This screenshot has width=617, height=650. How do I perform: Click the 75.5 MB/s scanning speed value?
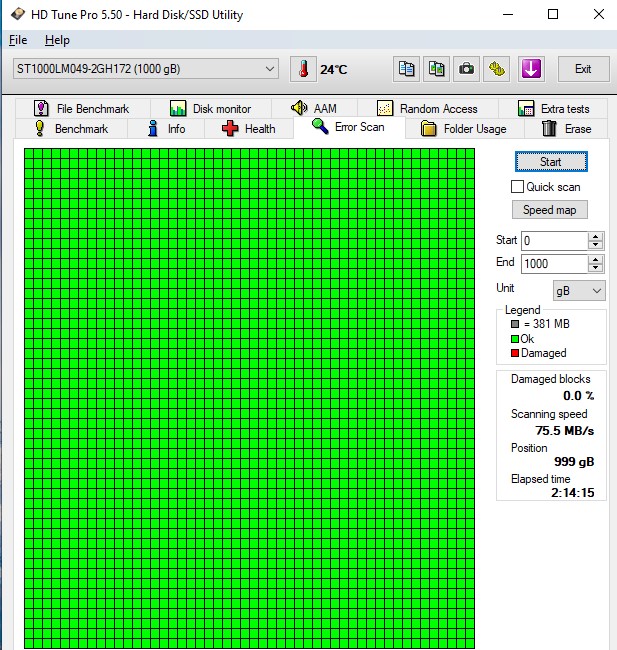coord(565,430)
